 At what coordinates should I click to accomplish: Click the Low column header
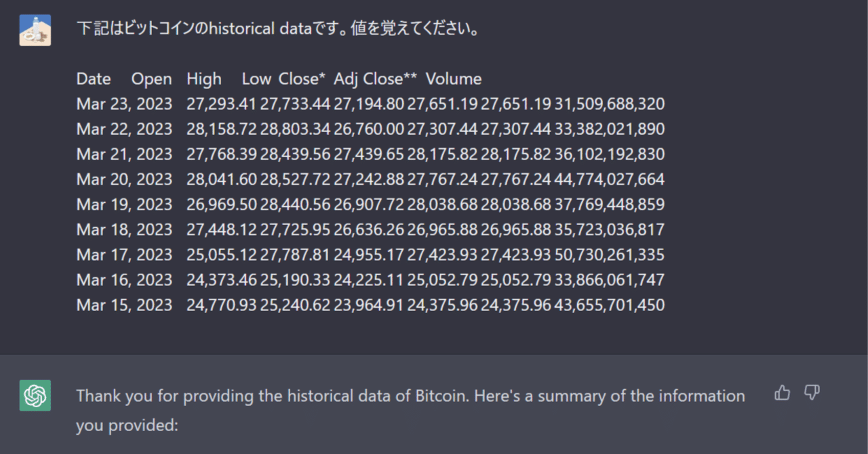coord(256,79)
